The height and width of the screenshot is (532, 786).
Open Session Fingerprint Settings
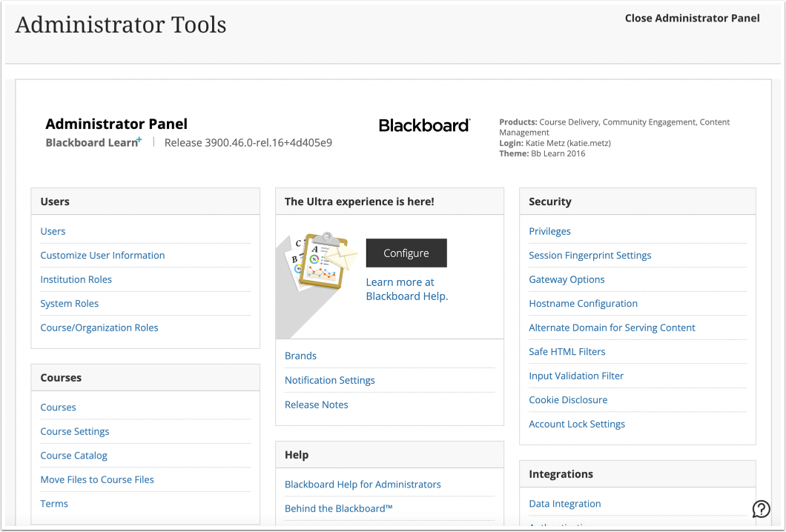(x=589, y=255)
